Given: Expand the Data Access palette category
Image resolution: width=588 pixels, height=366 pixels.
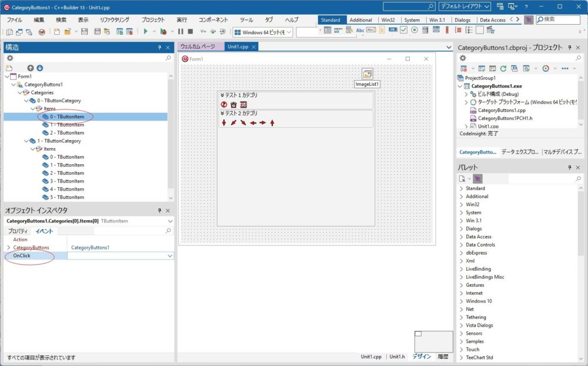Looking at the screenshot, I should click(461, 237).
